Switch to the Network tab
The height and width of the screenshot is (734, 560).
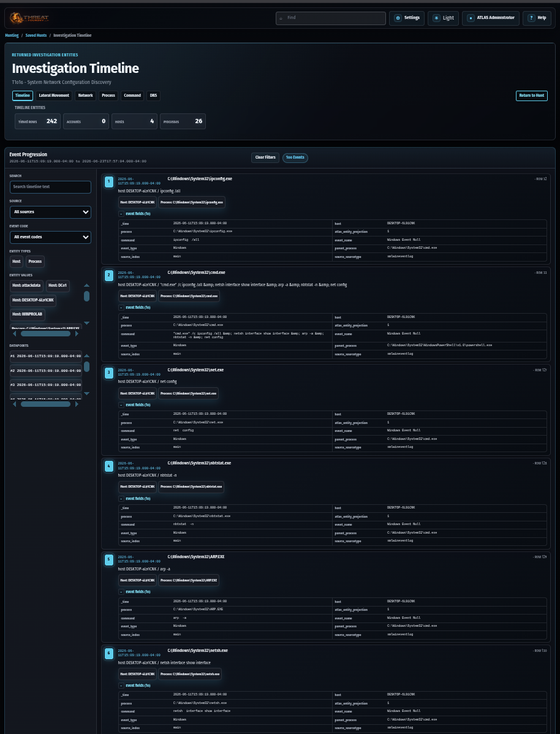(86, 96)
